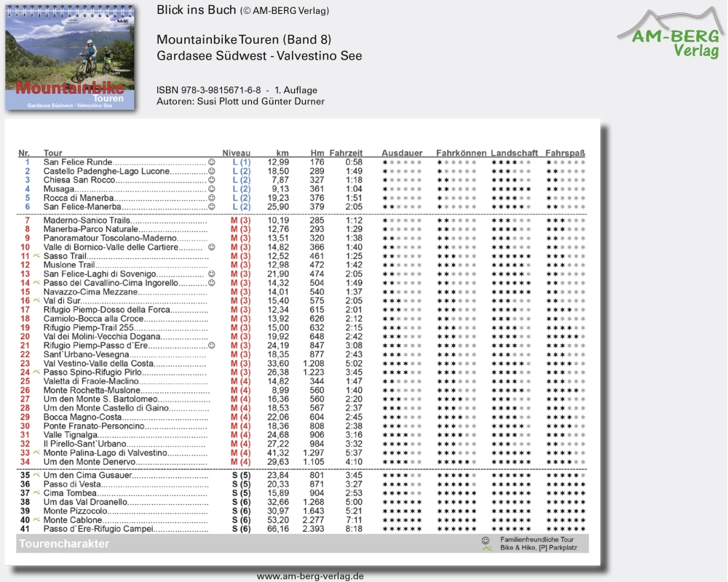Click the Niveau column header

[x=236, y=153]
